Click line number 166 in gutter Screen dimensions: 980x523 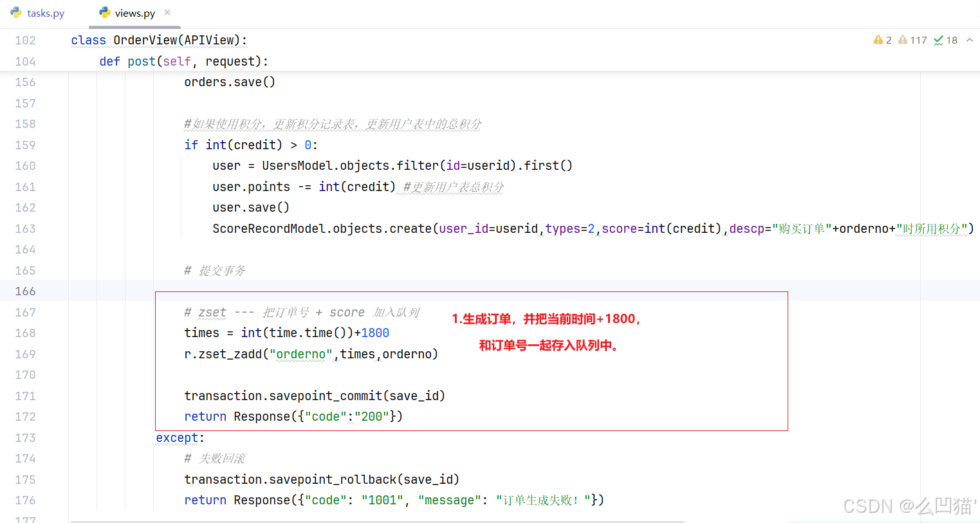tap(25, 291)
